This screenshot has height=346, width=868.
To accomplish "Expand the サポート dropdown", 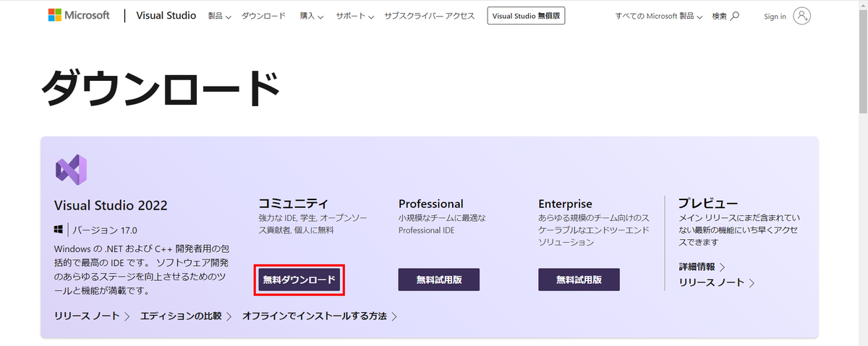I will coord(355,16).
